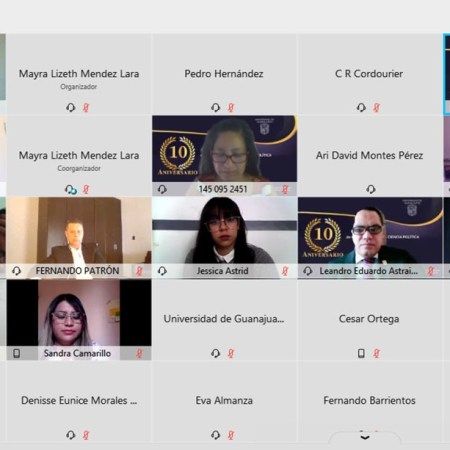Click Denisse Eunice Morales participant name
The width and height of the screenshot is (450, 450).
tap(79, 400)
